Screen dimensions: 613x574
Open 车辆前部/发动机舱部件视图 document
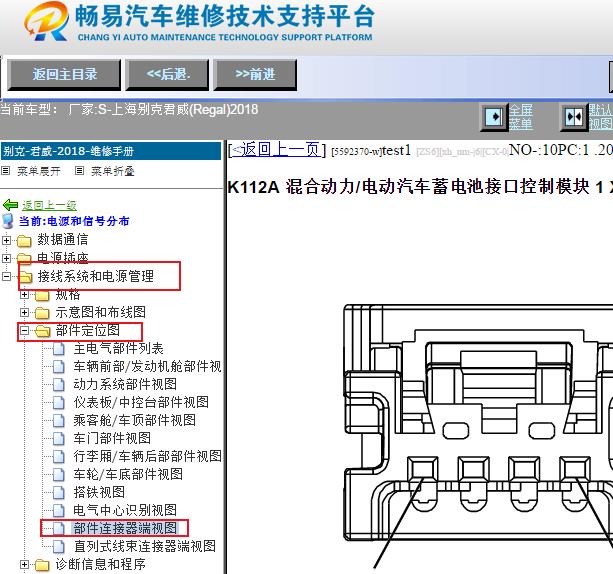(147, 366)
